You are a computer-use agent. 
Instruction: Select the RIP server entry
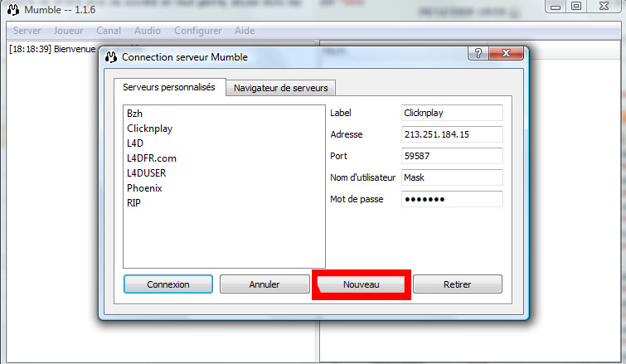coord(224,203)
